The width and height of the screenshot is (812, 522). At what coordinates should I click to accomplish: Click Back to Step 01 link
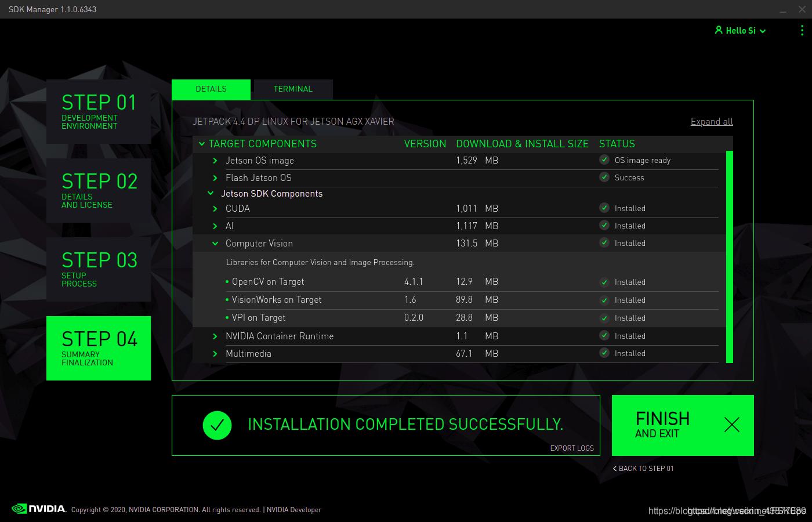point(643,469)
